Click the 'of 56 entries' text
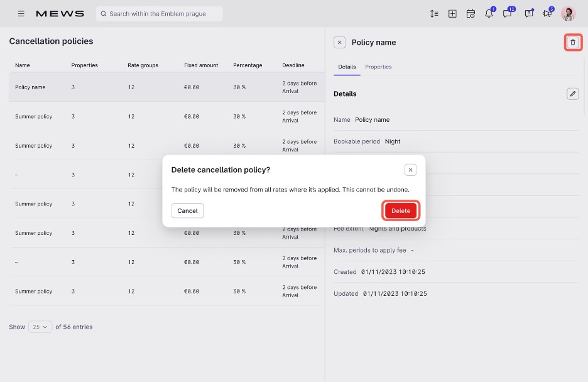The image size is (588, 382). click(x=74, y=327)
